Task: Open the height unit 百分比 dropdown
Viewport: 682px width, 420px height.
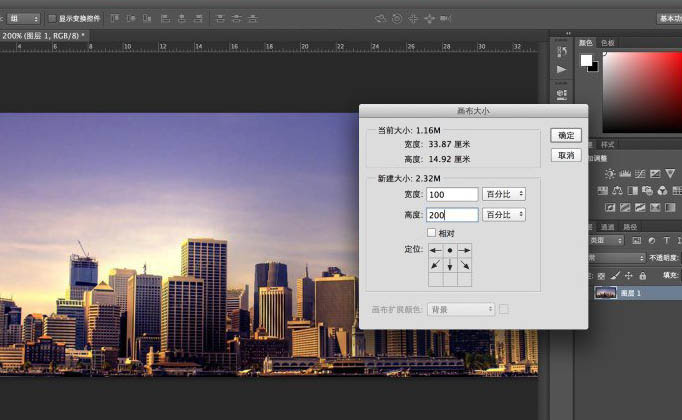Action: tap(504, 214)
